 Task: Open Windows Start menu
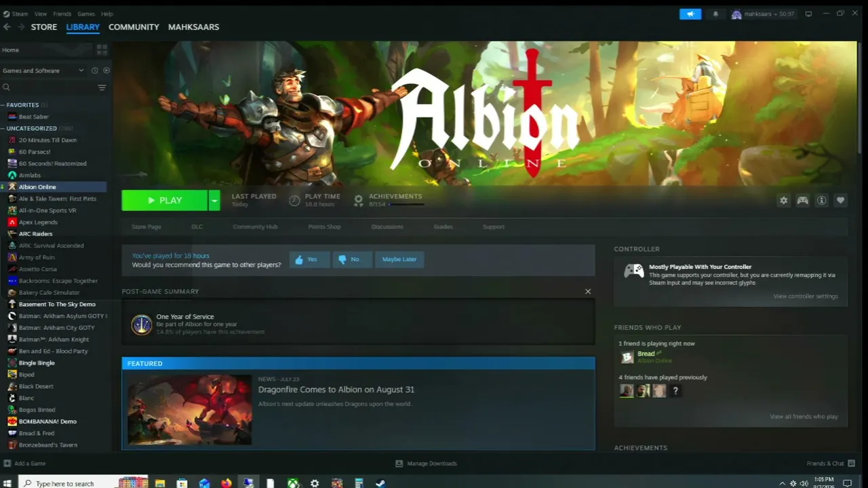pos(7,483)
